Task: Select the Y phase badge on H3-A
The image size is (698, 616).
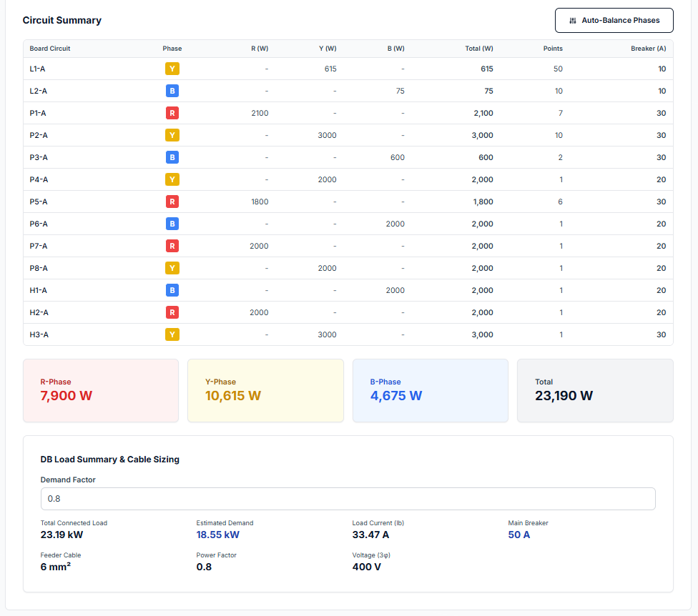Action: tap(172, 334)
